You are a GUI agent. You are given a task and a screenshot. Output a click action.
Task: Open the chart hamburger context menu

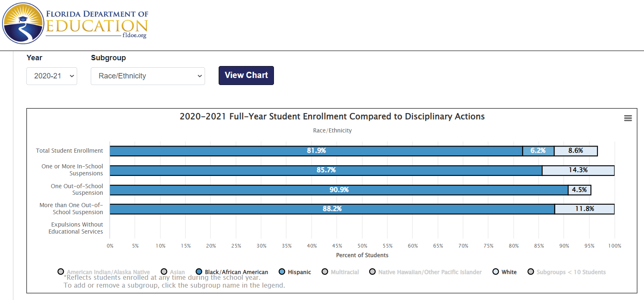[628, 118]
